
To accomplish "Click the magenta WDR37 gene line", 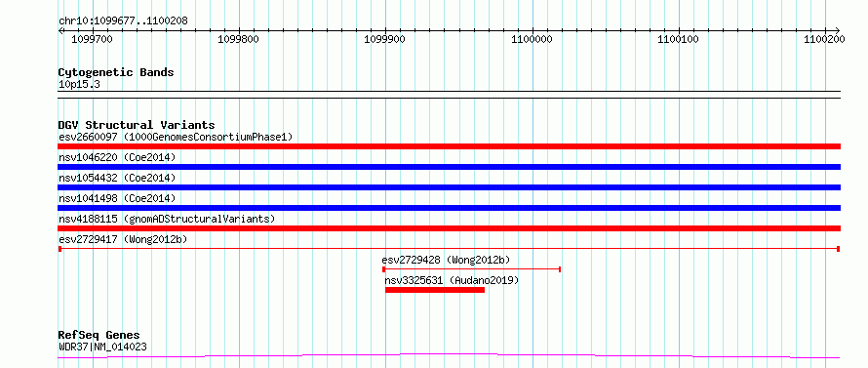I will click(x=449, y=356).
